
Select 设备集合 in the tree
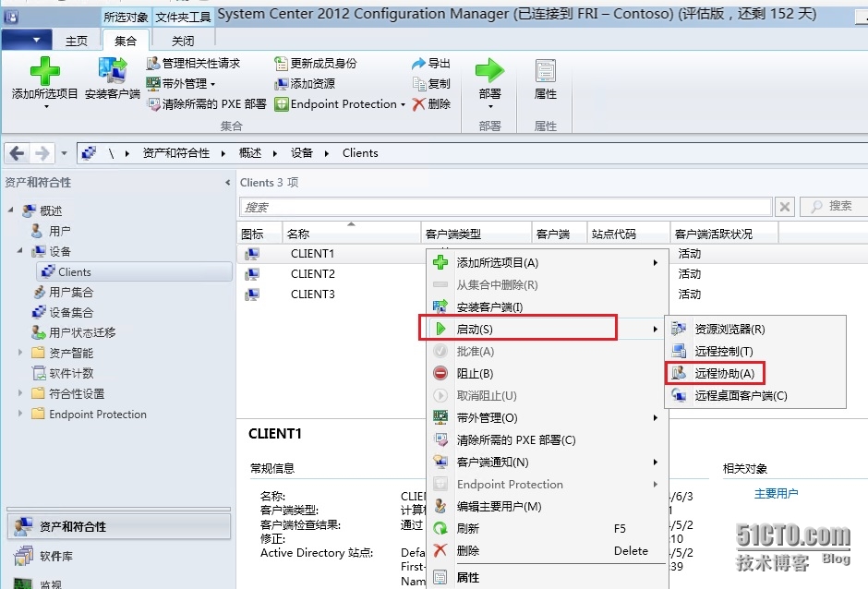pyautogui.click(x=71, y=312)
